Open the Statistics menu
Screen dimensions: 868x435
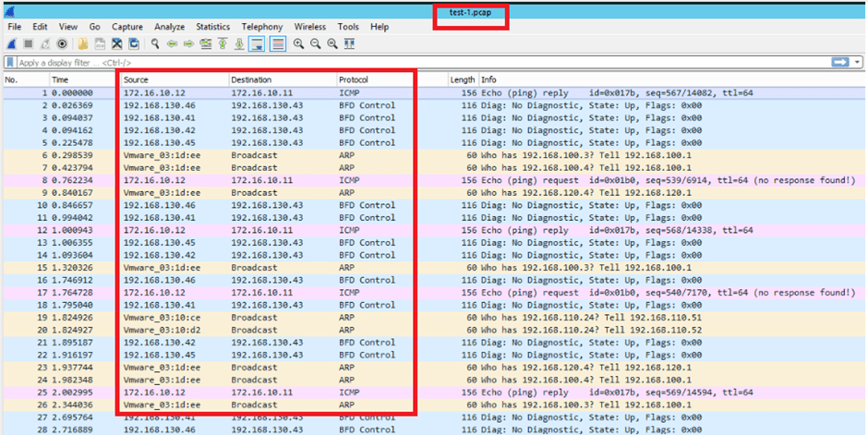pyautogui.click(x=212, y=27)
